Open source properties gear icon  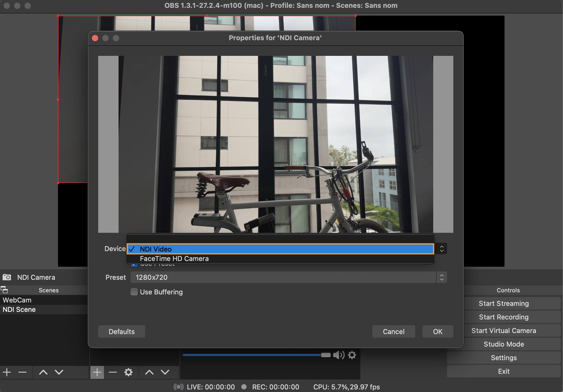[x=128, y=372]
